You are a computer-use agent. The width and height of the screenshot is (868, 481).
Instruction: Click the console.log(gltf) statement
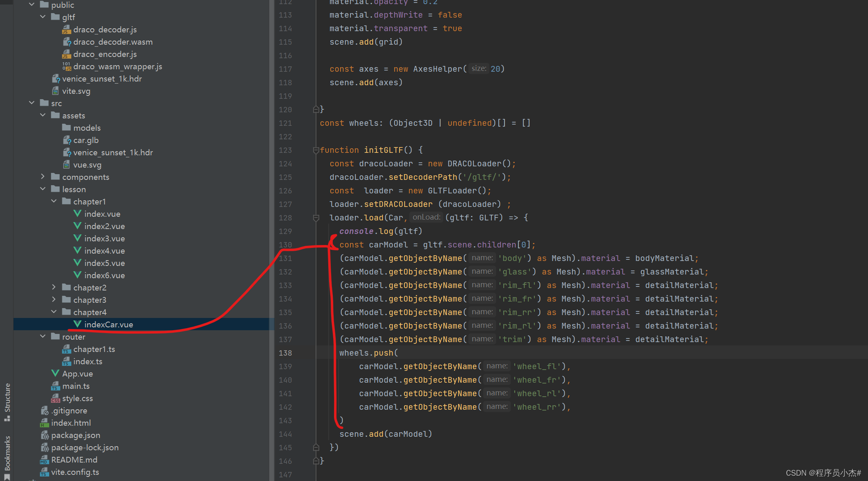click(381, 231)
